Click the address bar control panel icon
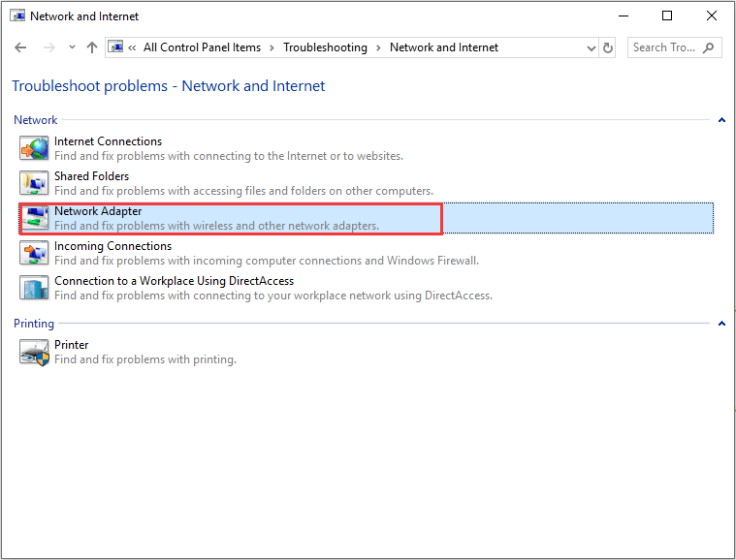The image size is (736, 560). point(115,47)
